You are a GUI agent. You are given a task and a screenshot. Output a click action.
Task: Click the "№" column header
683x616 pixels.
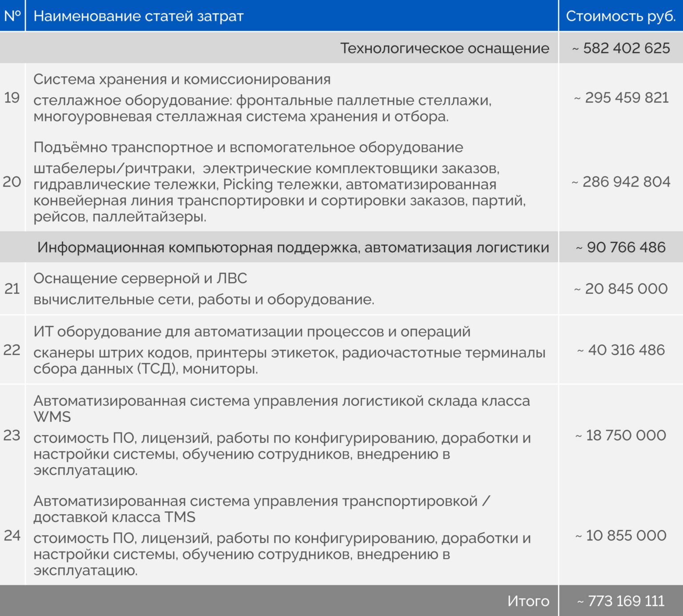(12, 16)
